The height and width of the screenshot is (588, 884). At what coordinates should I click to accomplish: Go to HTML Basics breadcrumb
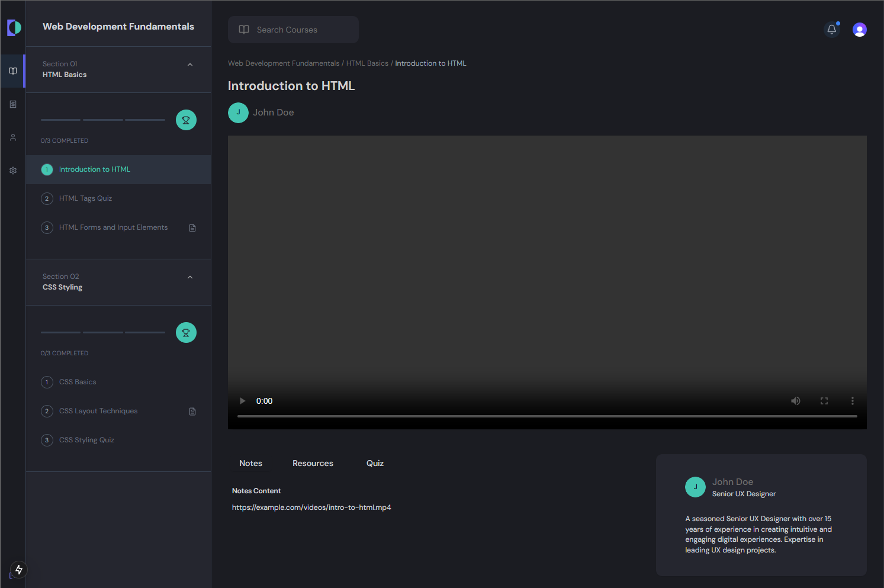(x=367, y=63)
